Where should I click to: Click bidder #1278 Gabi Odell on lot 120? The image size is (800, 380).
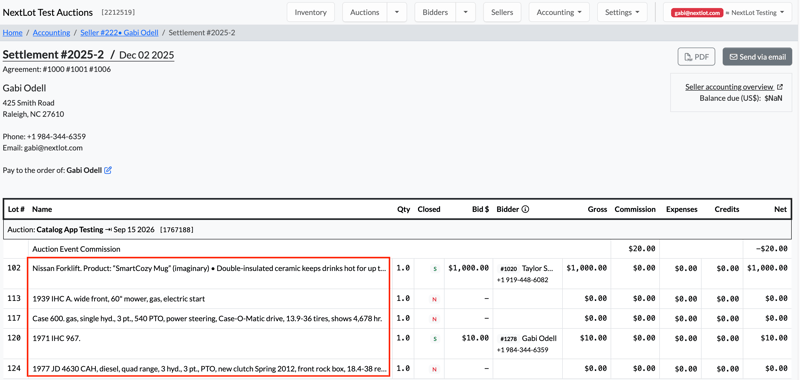point(528,339)
